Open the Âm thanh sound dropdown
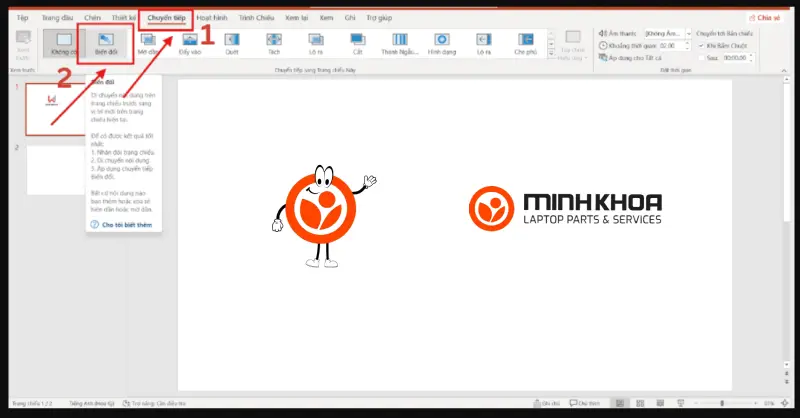 coord(688,33)
